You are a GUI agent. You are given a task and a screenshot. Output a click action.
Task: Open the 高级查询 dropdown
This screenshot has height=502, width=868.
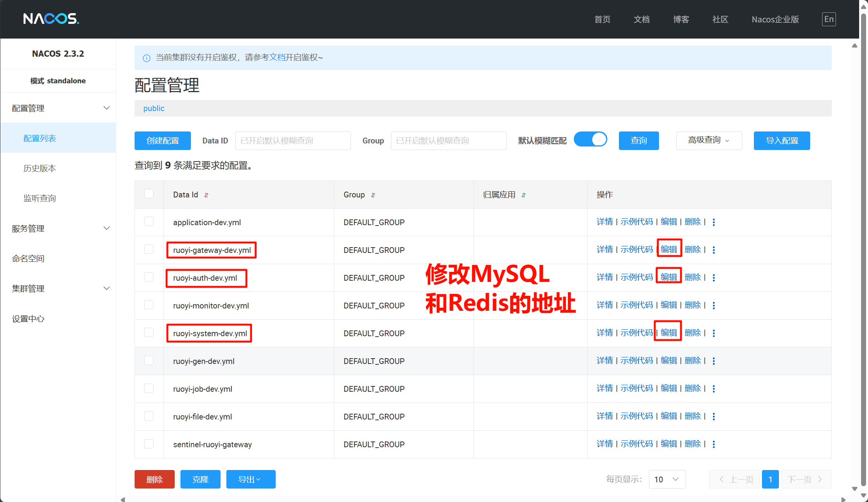pos(709,140)
